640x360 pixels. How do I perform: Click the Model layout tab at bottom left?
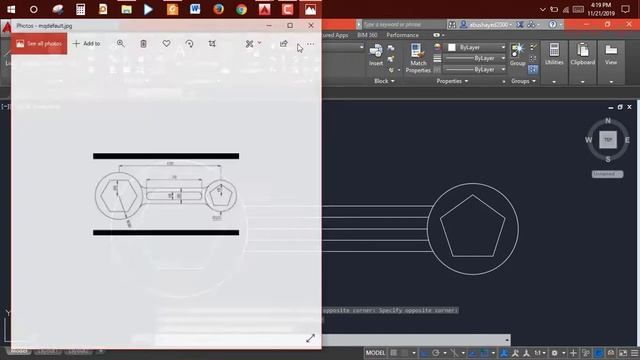click(19, 351)
